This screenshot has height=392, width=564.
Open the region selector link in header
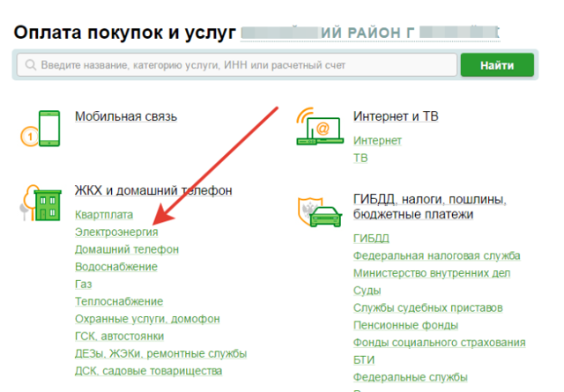tap(370, 33)
